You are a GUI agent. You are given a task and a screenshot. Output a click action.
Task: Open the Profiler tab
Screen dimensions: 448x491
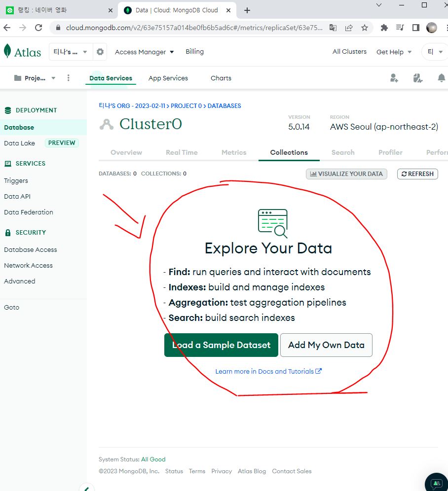pos(390,152)
